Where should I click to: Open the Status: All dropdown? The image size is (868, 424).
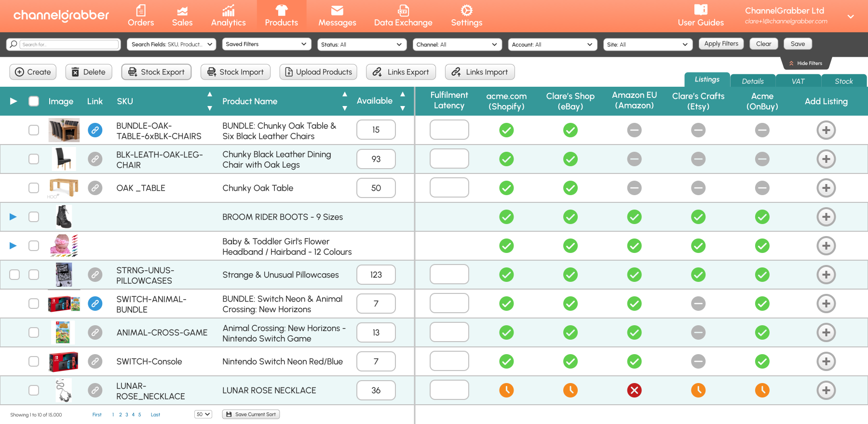point(362,44)
